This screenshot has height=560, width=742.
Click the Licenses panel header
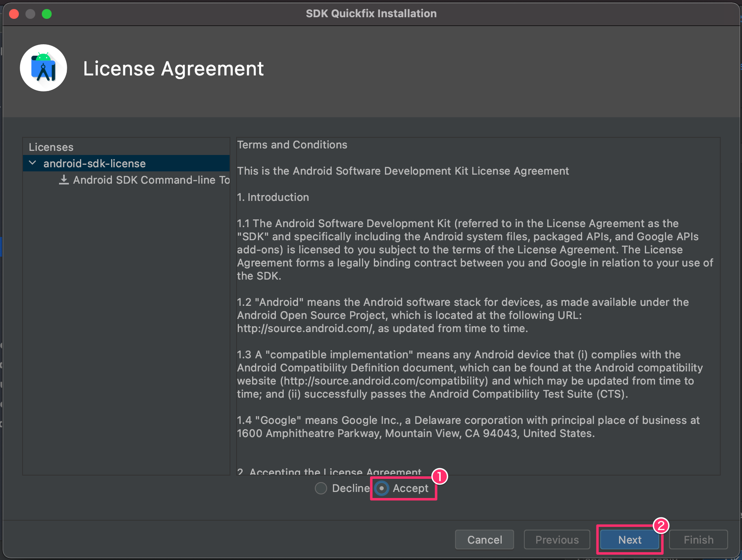point(51,147)
